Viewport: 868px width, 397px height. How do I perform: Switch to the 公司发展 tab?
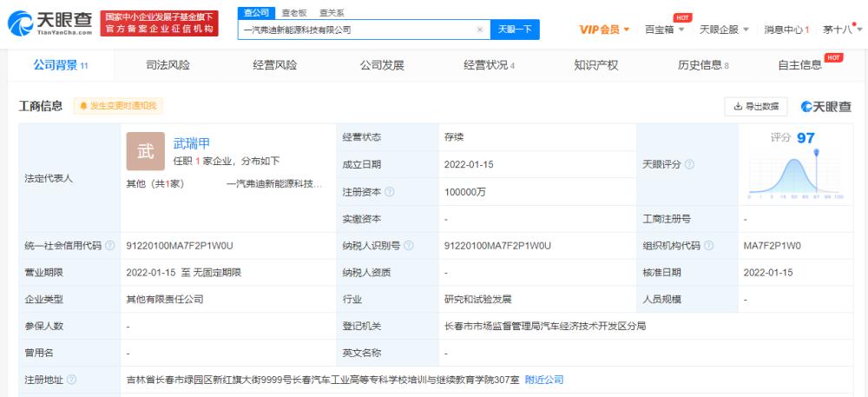click(x=382, y=65)
